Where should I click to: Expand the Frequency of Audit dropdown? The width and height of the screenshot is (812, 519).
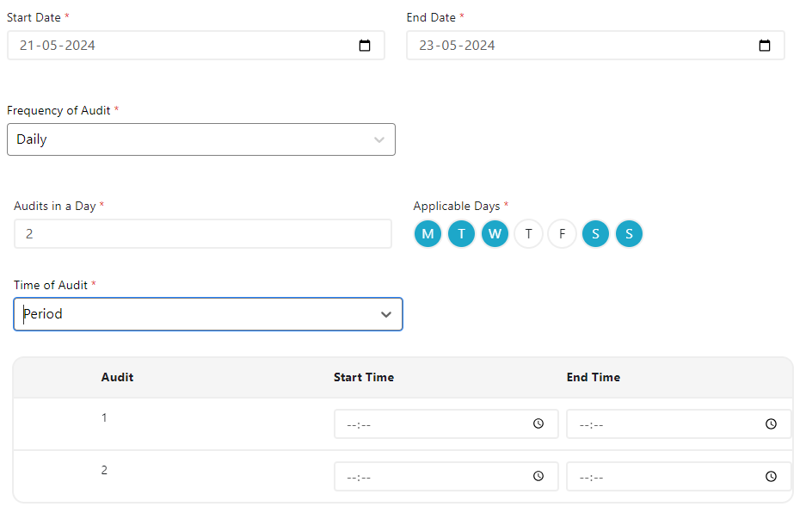201,139
